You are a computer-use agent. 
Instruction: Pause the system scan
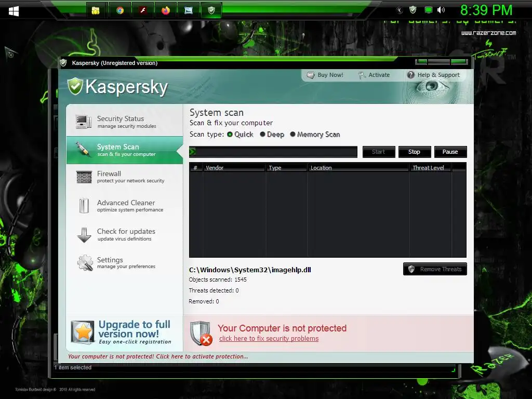pyautogui.click(x=450, y=152)
